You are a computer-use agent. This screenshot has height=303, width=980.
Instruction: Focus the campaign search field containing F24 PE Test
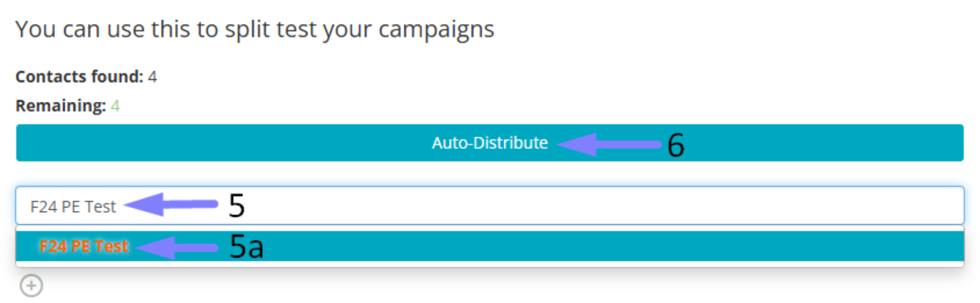pyautogui.click(x=489, y=205)
